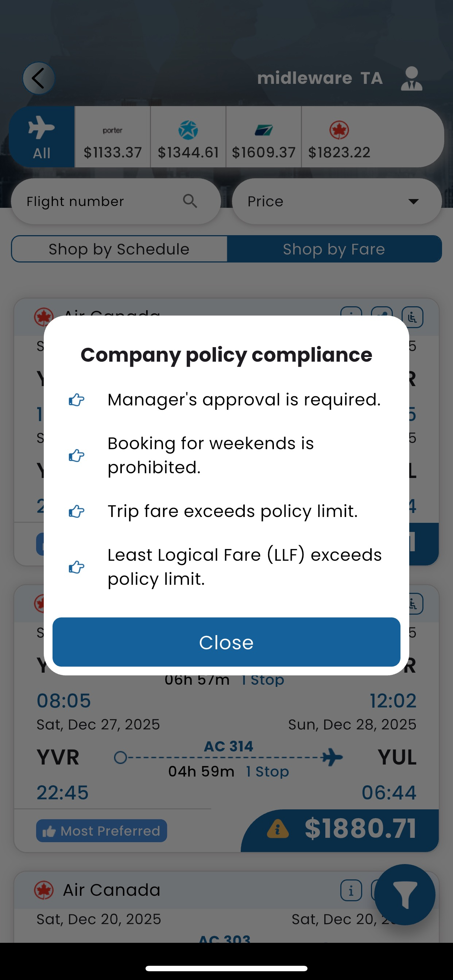Click the magnifier search icon
The width and height of the screenshot is (453, 980).
point(190,201)
